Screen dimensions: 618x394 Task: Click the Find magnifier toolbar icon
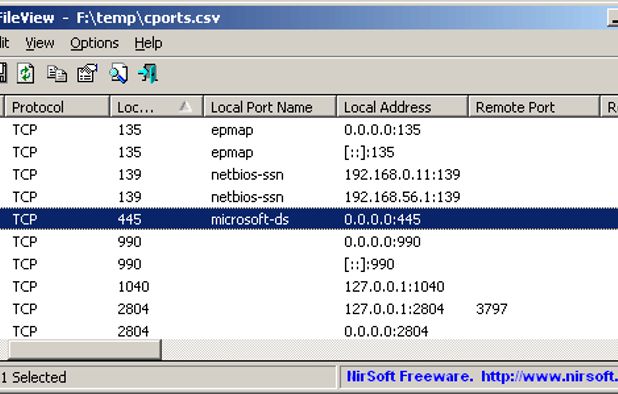click(118, 73)
